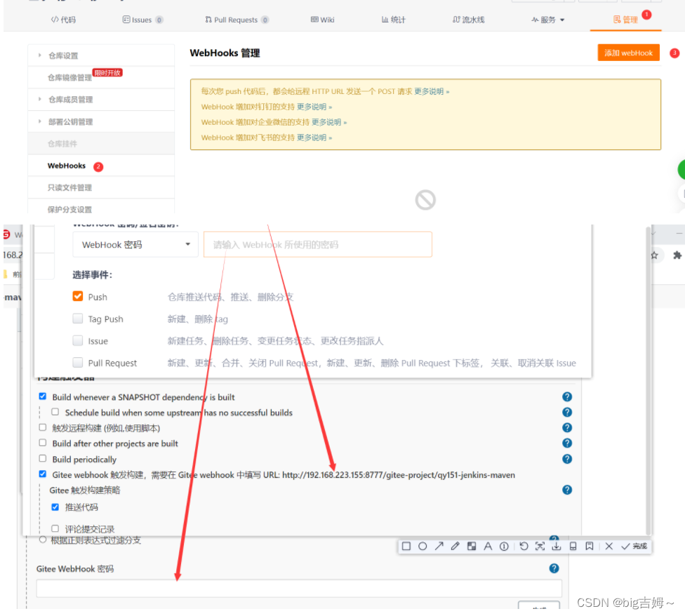Expand 部署公钥管理 in sidebar
Image resolution: width=685 pixels, height=616 pixels.
[x=40, y=121]
